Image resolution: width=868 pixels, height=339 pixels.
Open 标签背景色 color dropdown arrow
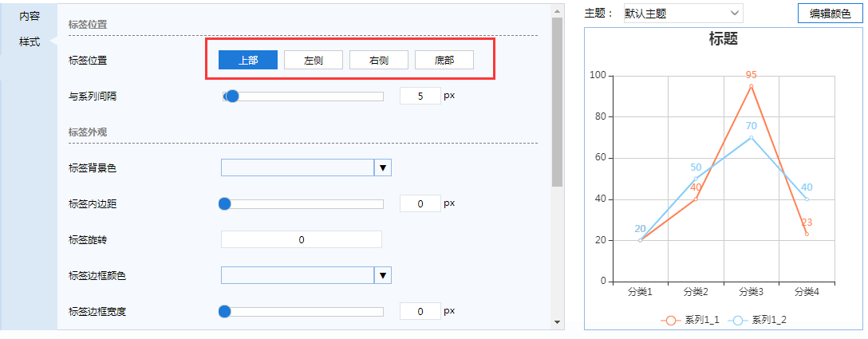383,168
